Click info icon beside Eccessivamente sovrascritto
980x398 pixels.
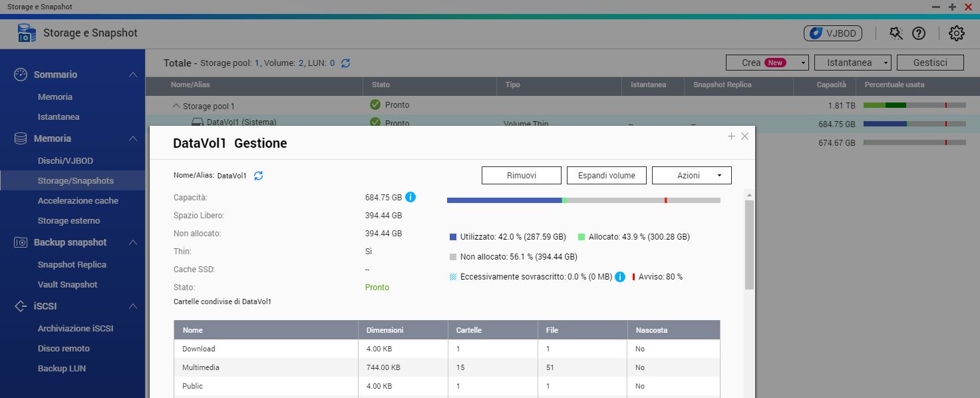(x=620, y=277)
